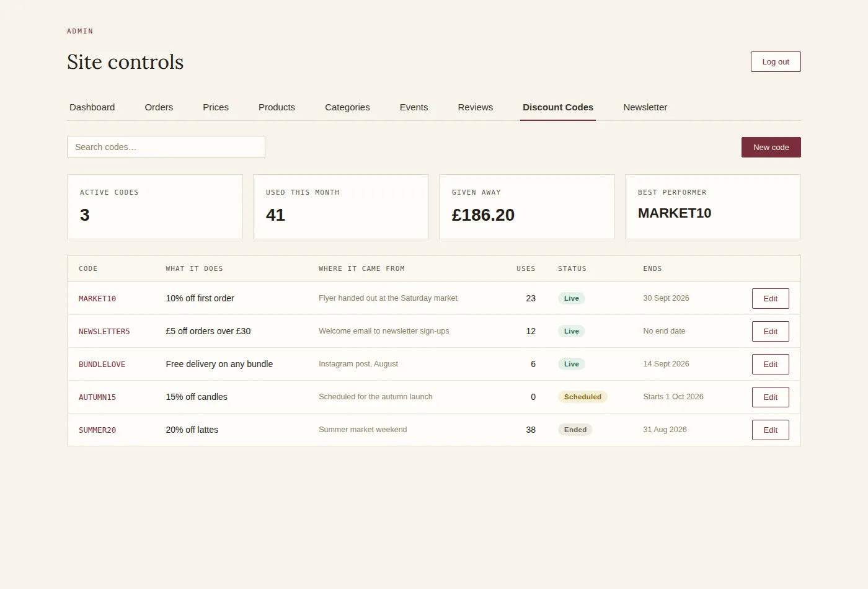
Task: Click the Code column header
Action: pyautogui.click(x=88, y=269)
